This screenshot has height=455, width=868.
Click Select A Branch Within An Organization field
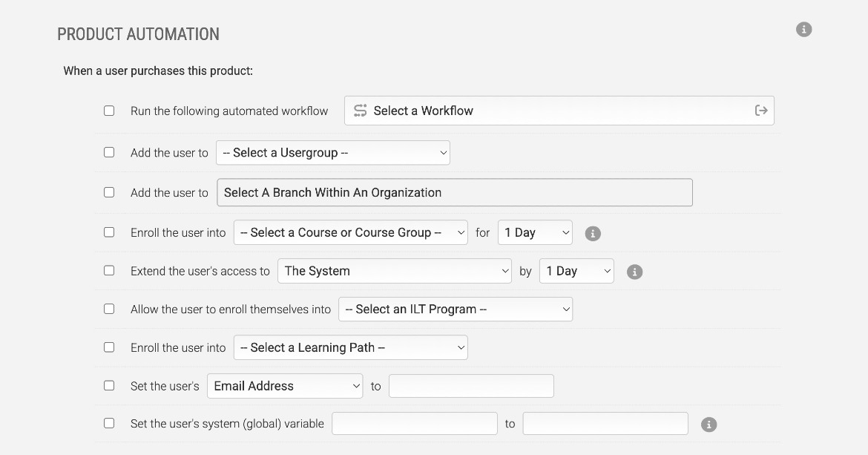[x=454, y=192]
